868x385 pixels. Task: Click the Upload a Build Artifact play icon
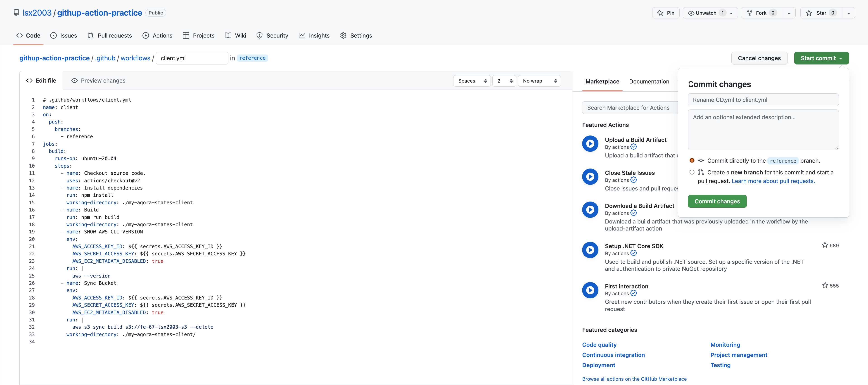pos(590,144)
